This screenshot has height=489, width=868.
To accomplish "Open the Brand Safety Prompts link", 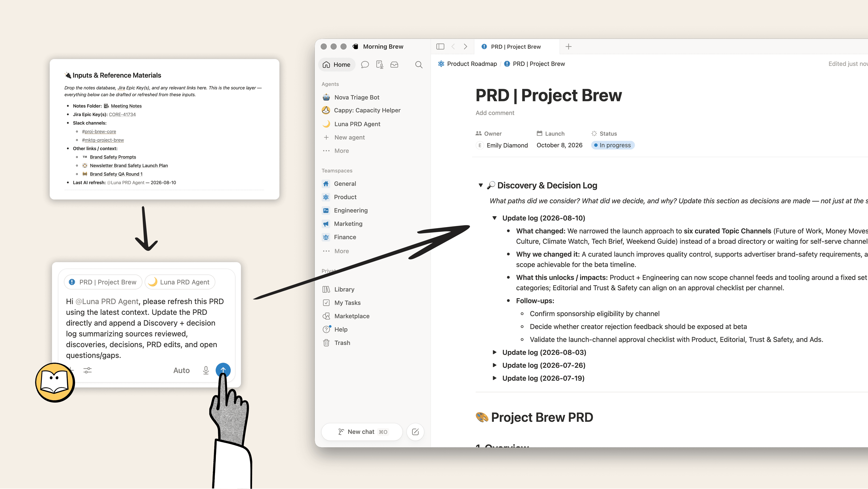I will [x=113, y=157].
